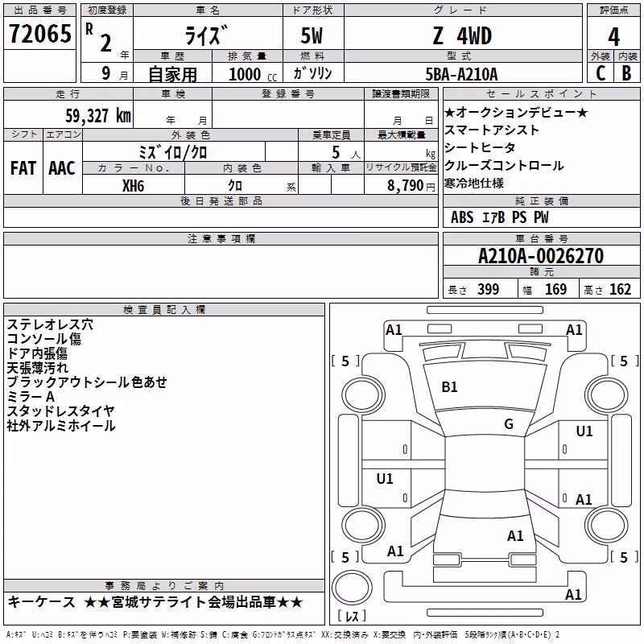This screenshot has height=644, width=644.
Task: Select the length value 399
Action: pyautogui.click(x=488, y=290)
